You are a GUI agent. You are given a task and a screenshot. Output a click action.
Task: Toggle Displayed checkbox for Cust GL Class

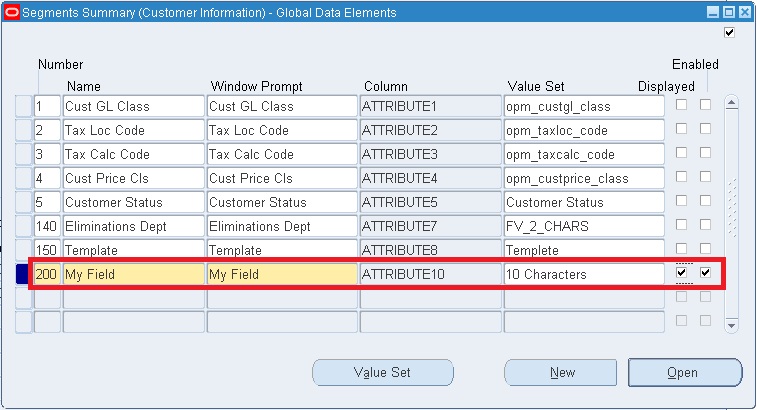click(681, 104)
